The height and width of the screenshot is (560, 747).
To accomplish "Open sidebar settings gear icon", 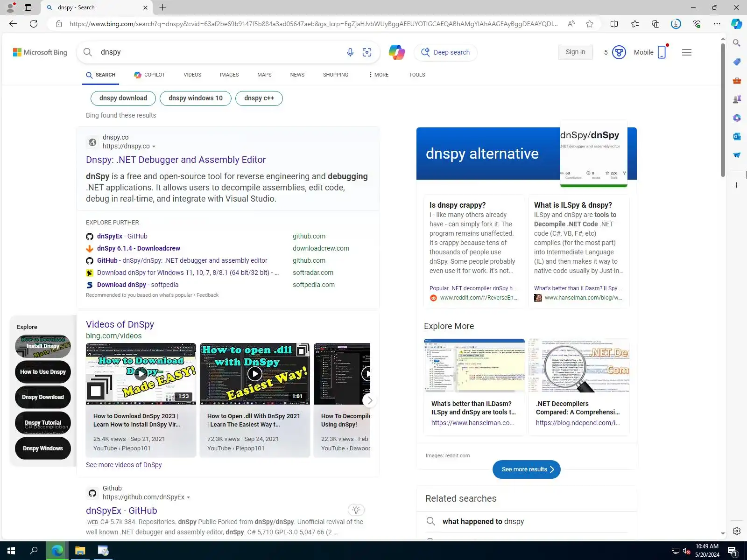I will tap(737, 531).
